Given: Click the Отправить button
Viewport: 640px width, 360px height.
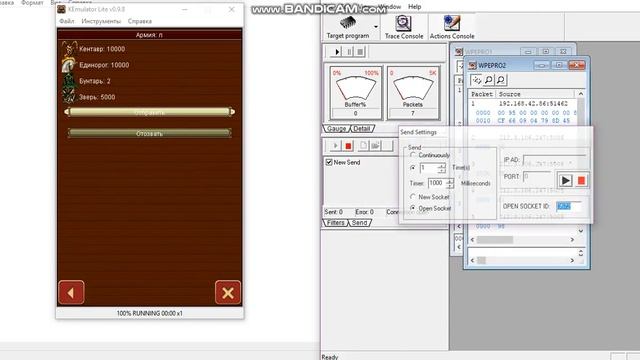Looking at the screenshot, I should (x=149, y=112).
